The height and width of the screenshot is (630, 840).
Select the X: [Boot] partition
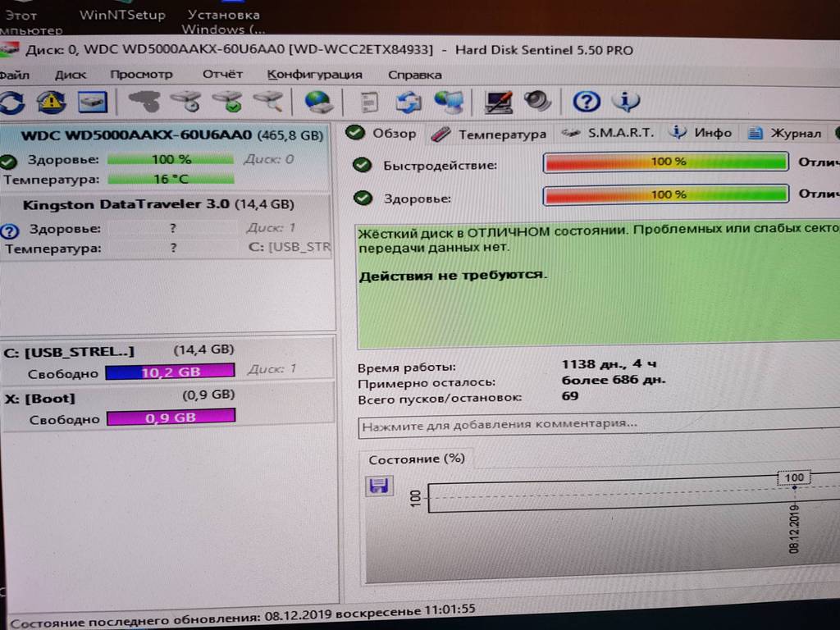167,407
